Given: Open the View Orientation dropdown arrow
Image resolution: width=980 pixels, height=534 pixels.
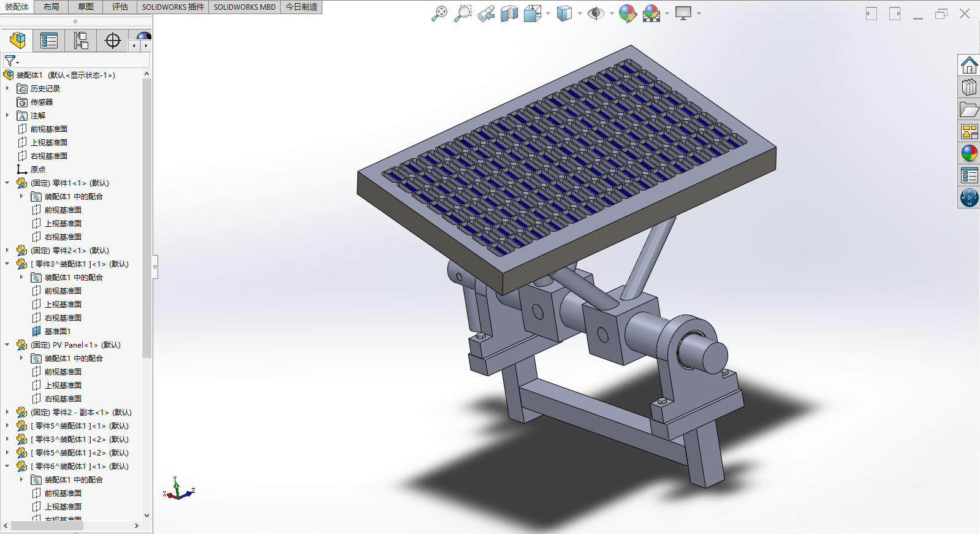Looking at the screenshot, I should [x=548, y=13].
